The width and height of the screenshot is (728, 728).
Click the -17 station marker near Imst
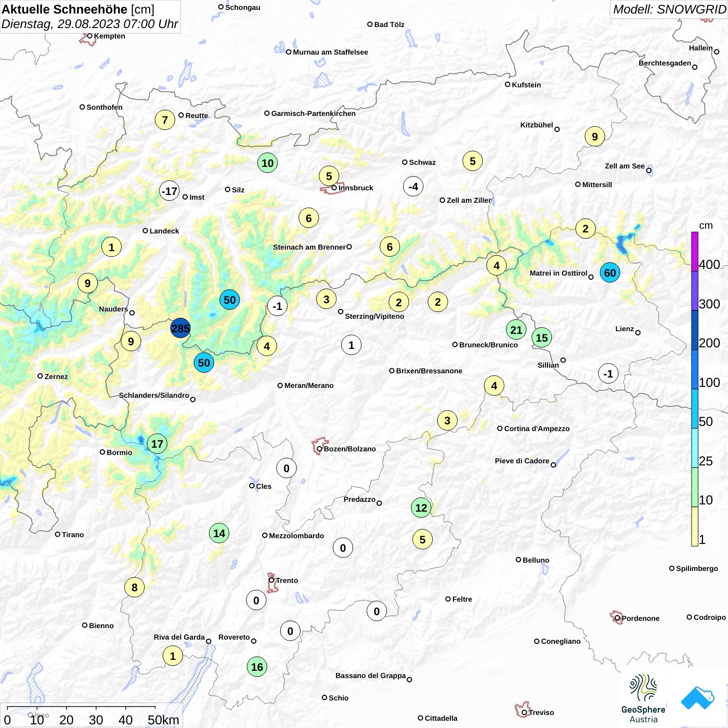coord(170,191)
